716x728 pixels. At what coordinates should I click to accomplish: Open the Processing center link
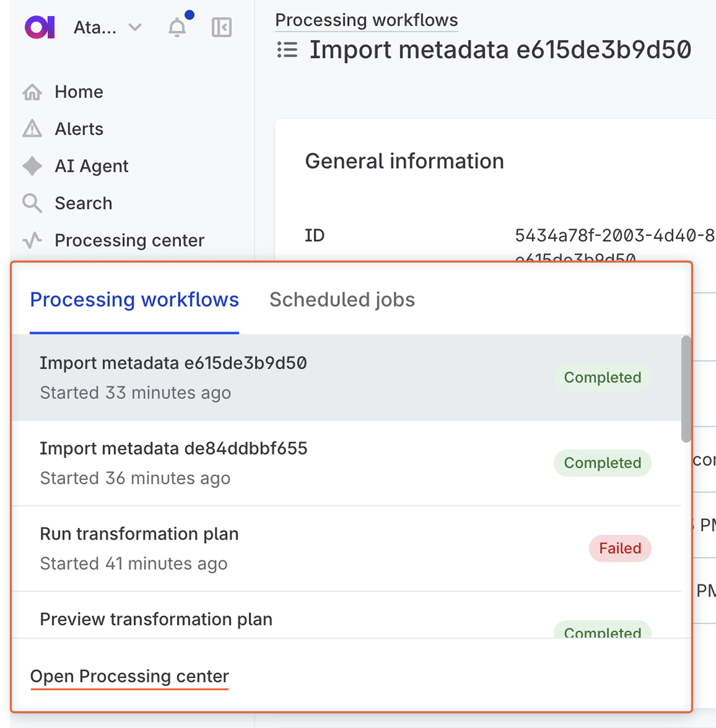click(129, 676)
